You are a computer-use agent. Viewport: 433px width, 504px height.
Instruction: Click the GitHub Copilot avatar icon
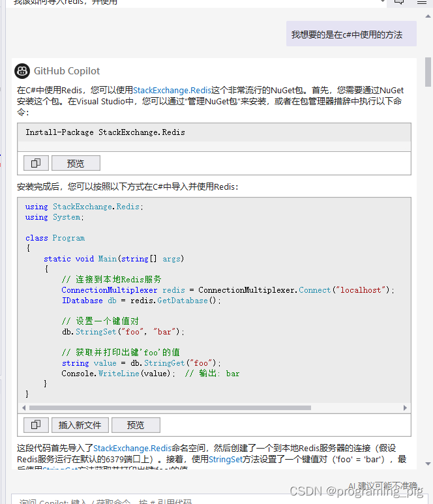pyautogui.click(x=22, y=70)
